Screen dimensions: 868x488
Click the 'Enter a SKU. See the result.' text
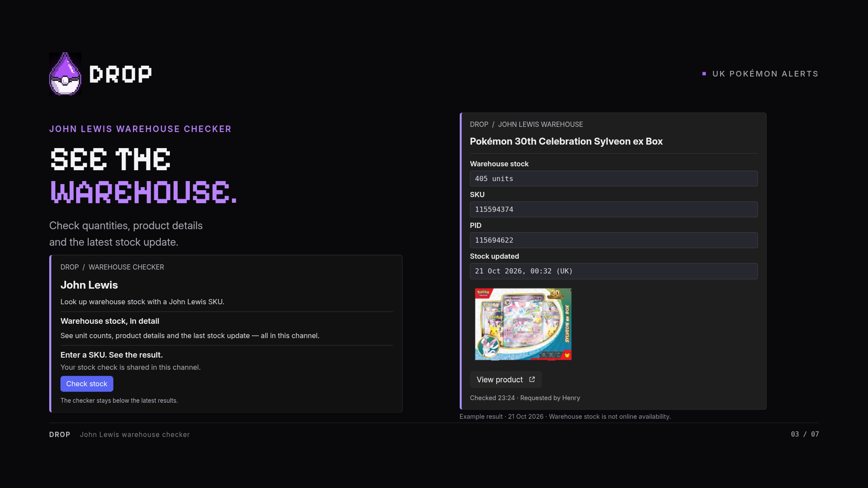(x=112, y=355)
